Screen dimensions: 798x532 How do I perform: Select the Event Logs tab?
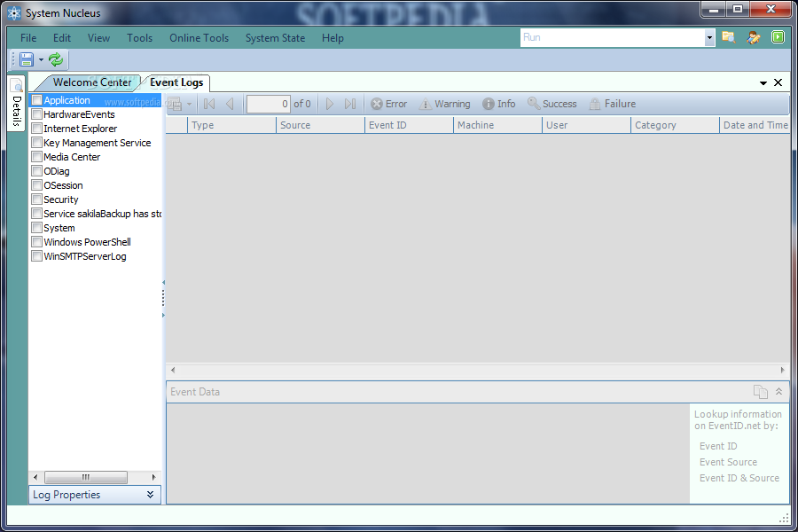click(176, 82)
